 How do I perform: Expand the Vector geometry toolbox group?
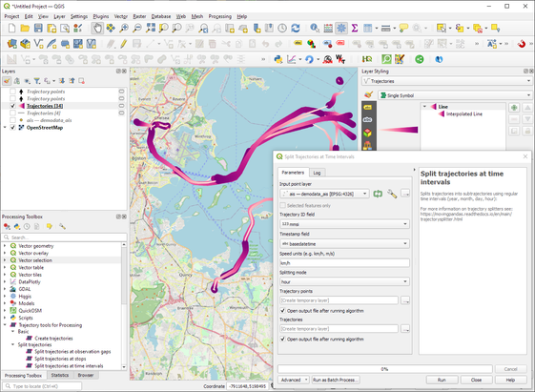(5, 246)
